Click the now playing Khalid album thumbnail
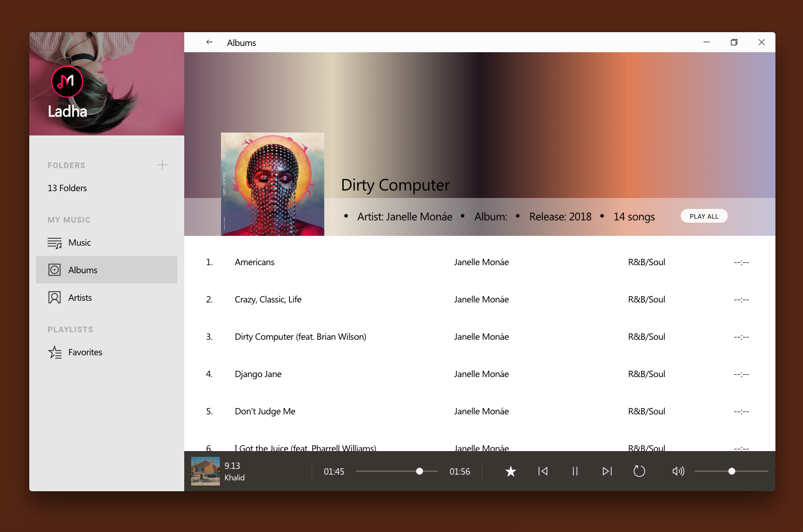Screen dimensions: 803x532 pyautogui.click(x=205, y=471)
